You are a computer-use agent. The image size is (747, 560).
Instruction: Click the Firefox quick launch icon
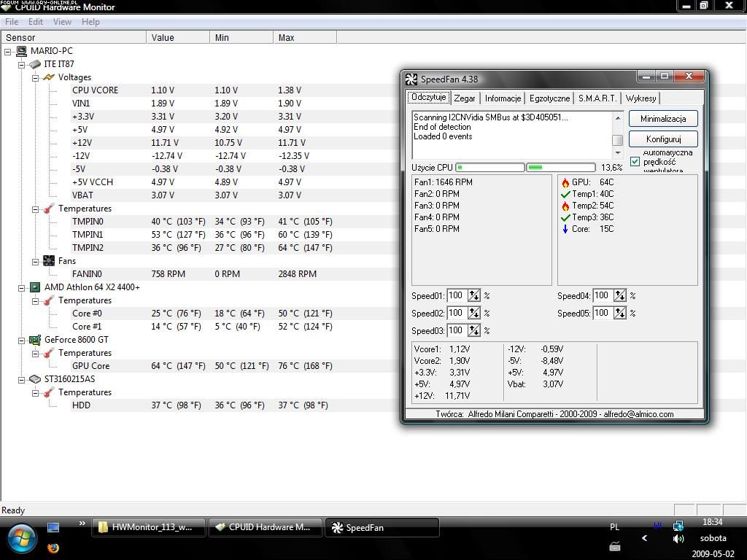[x=53, y=548]
